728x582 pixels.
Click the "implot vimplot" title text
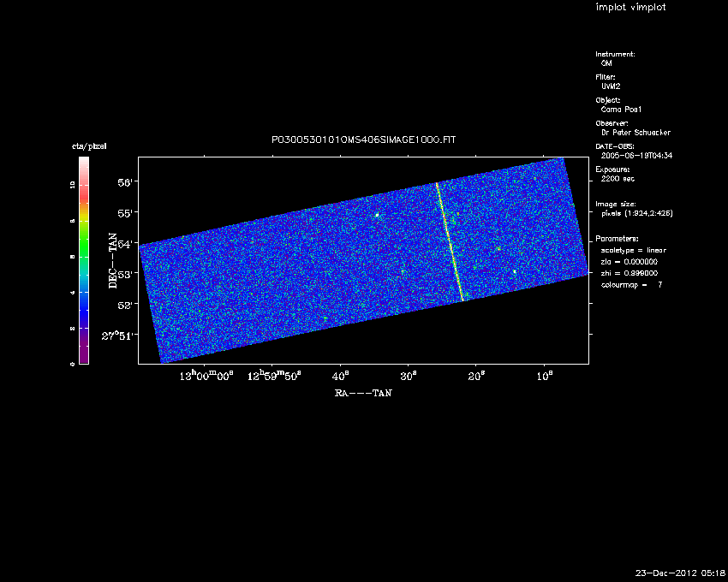coord(630,8)
